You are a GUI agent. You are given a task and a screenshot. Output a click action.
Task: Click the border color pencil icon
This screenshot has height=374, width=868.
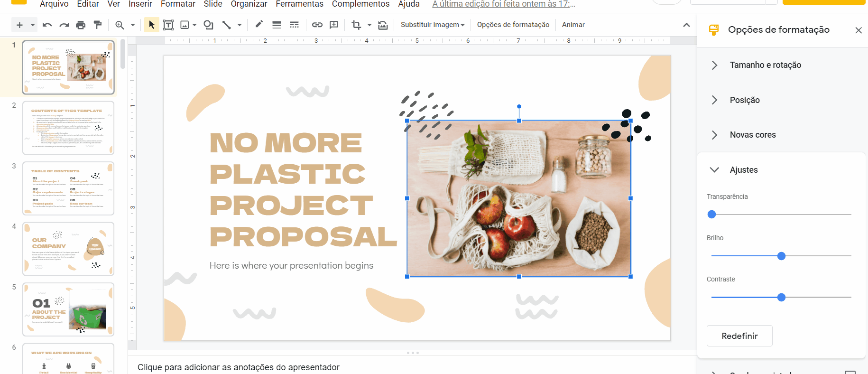tap(259, 25)
